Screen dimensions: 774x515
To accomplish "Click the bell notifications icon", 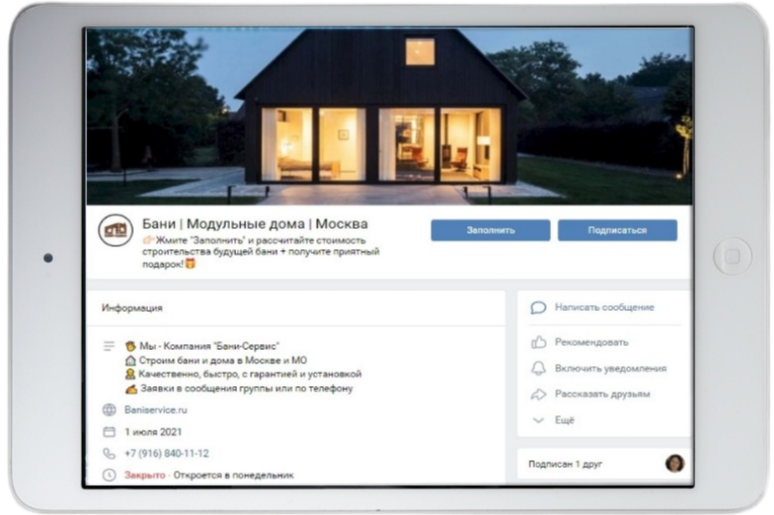I will [538, 368].
